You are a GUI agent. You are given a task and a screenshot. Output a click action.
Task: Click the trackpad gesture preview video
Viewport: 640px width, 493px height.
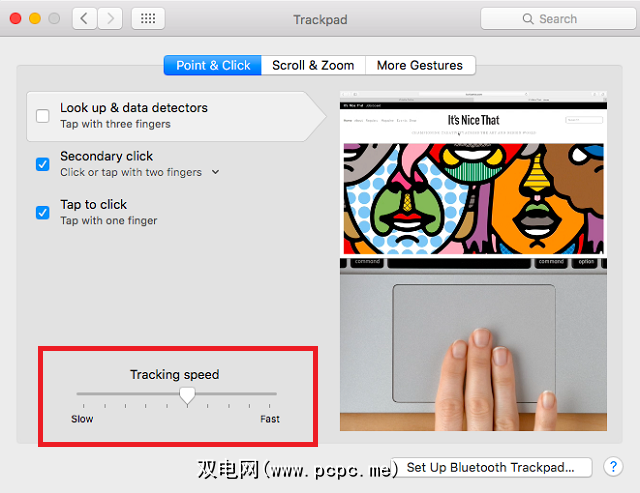[x=473, y=261]
